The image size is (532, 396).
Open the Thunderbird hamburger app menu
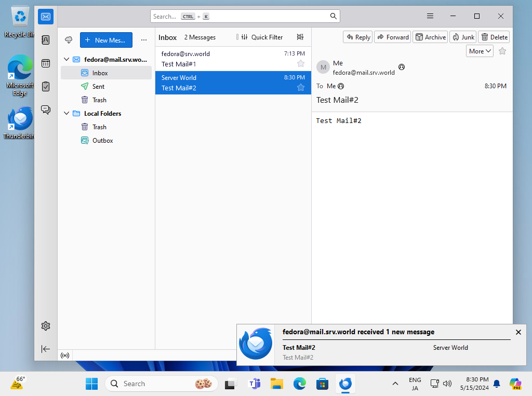430,16
